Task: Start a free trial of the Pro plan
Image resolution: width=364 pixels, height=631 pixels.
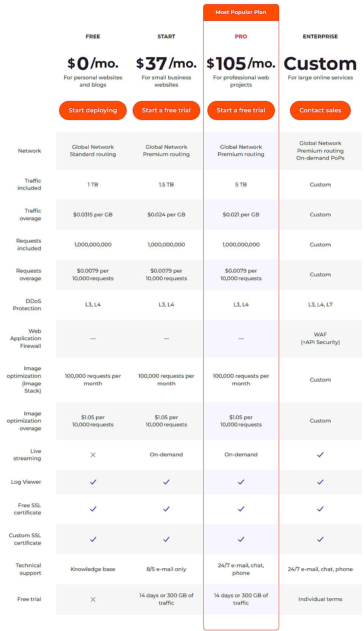Action: tap(241, 110)
